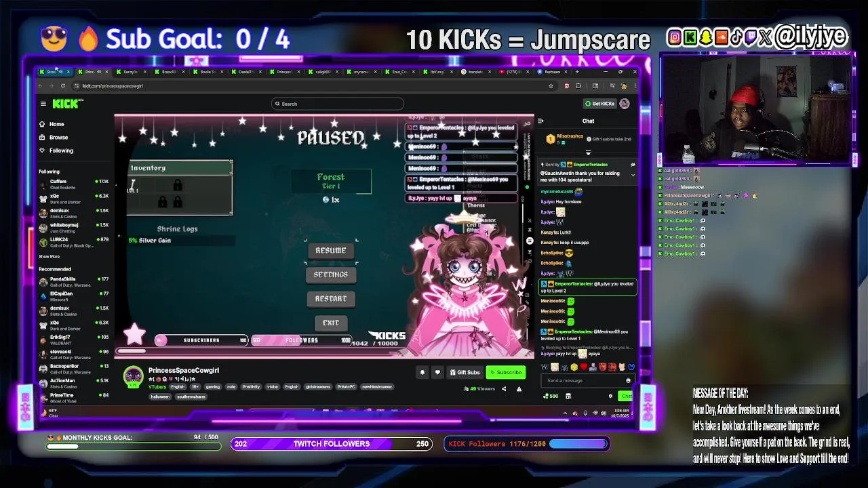Open the browser extensions puzzle icon

coord(578,85)
